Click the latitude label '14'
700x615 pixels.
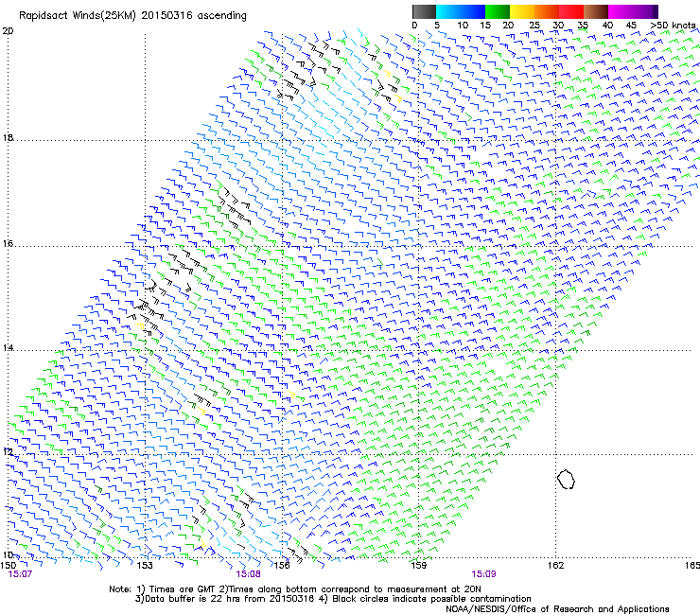(8, 347)
